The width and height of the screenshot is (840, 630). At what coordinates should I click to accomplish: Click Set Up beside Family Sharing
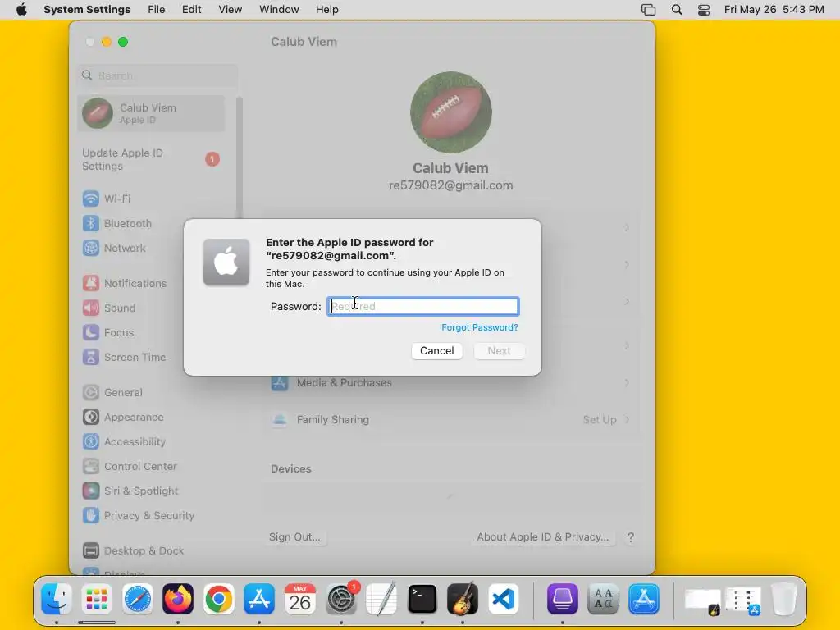(600, 419)
